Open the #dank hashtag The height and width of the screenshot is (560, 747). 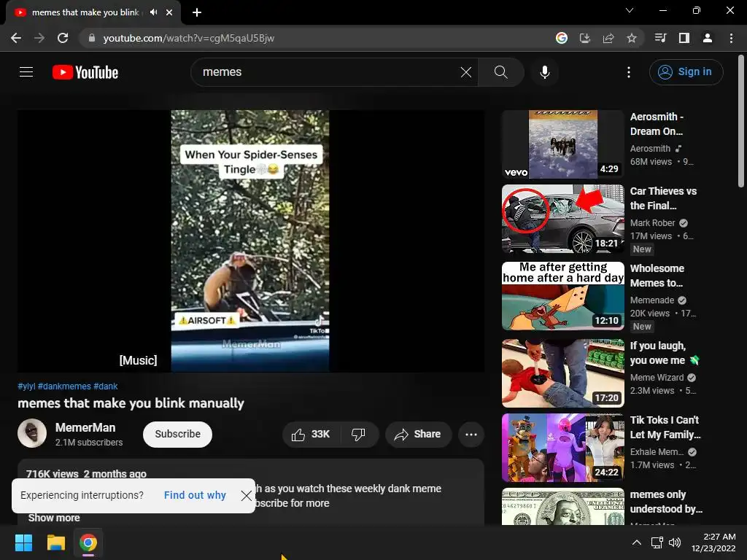(x=105, y=386)
